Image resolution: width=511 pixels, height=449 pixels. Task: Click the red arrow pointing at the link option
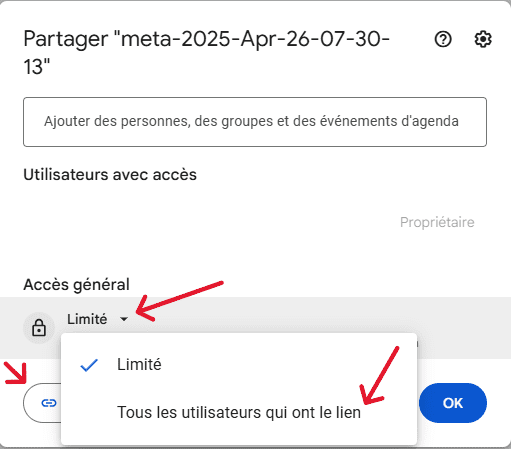pyautogui.click(x=379, y=376)
